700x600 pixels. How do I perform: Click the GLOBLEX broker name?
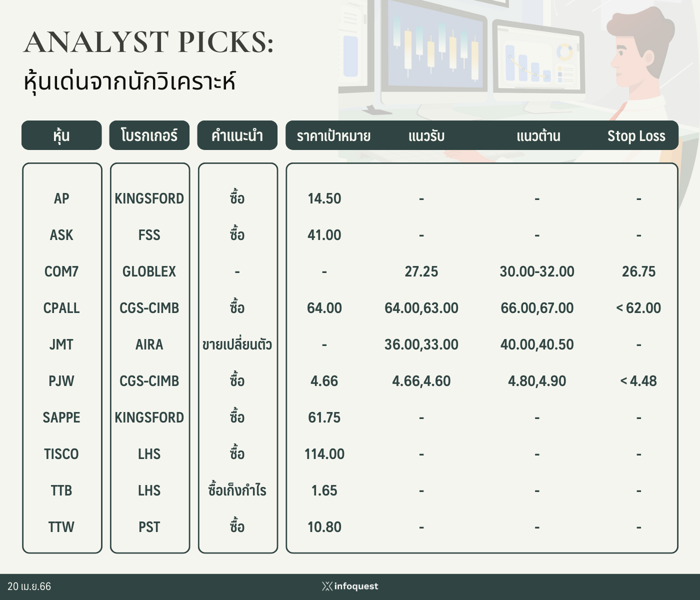149,271
